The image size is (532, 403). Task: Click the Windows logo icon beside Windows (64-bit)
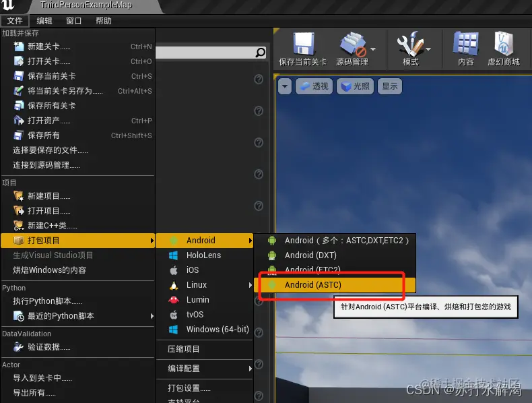(173, 330)
